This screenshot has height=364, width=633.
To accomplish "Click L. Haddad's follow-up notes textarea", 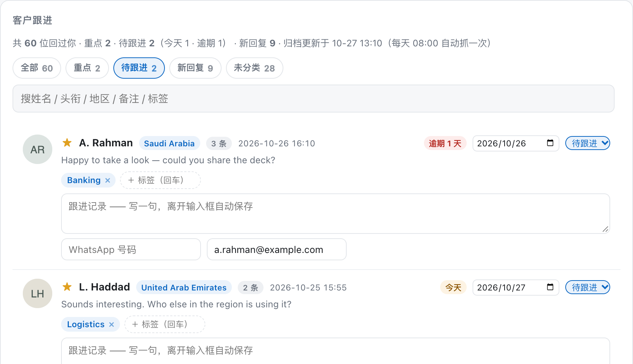I will [x=336, y=351].
